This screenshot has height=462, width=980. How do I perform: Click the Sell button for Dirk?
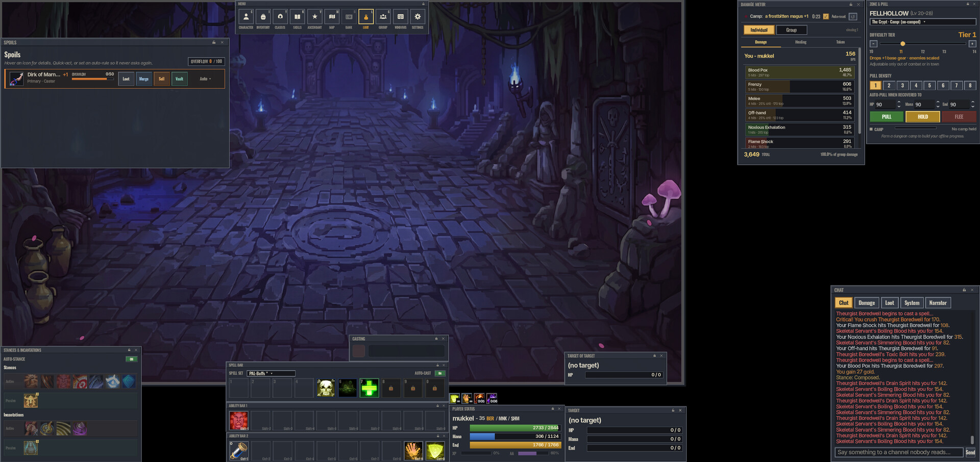coord(161,79)
